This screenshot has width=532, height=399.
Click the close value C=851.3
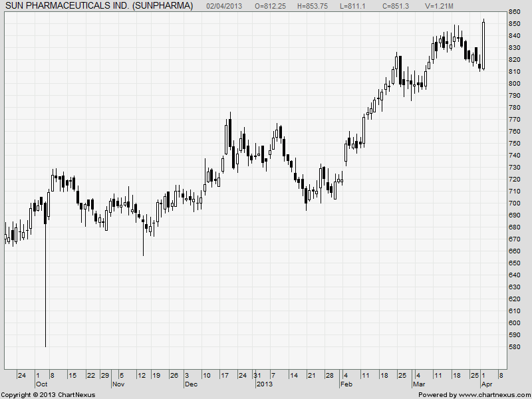click(396, 6)
